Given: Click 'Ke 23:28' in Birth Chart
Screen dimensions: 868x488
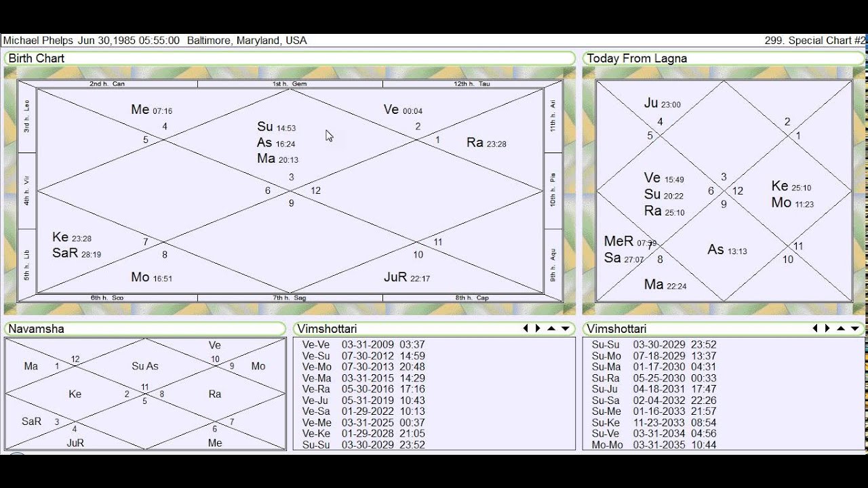Looking at the screenshot, I should (x=72, y=237).
